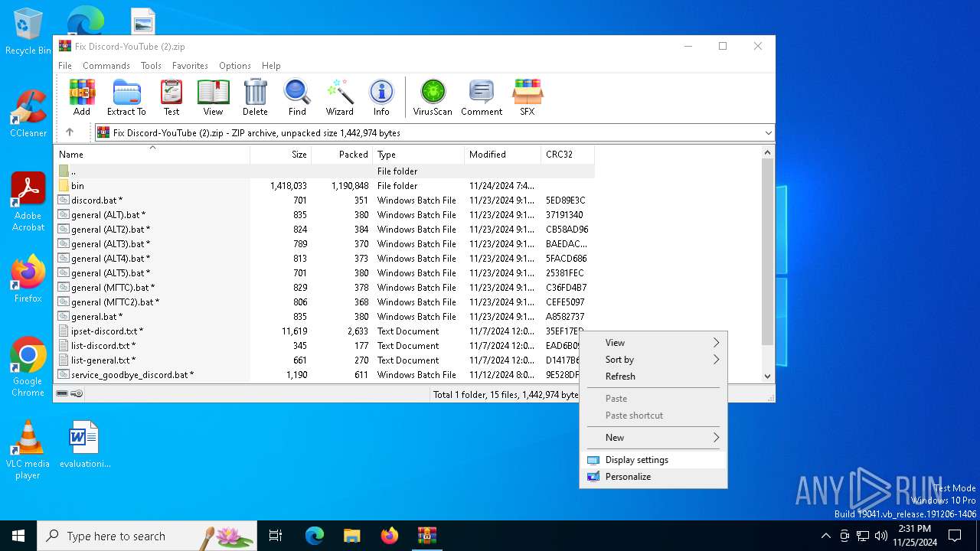Click Firefox icon in the taskbar

390,536
